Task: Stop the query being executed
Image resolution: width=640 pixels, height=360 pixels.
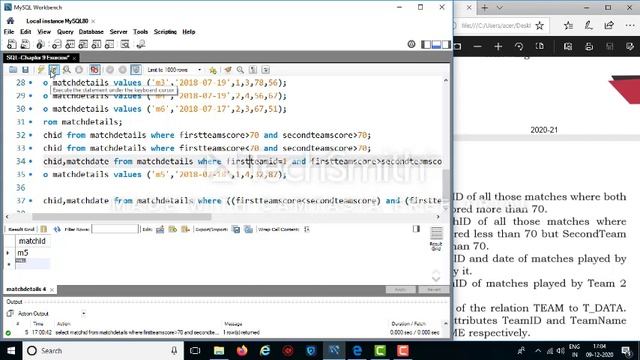Action: [79, 70]
